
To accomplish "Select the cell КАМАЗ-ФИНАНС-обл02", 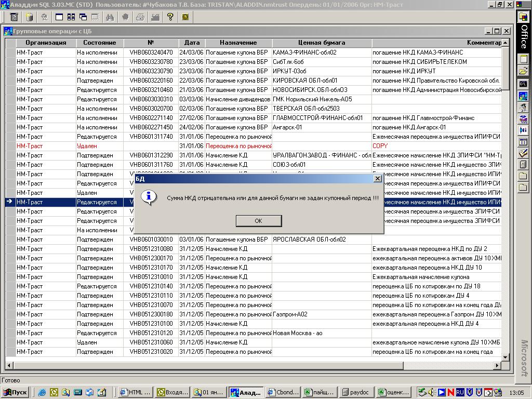I will pos(322,52).
